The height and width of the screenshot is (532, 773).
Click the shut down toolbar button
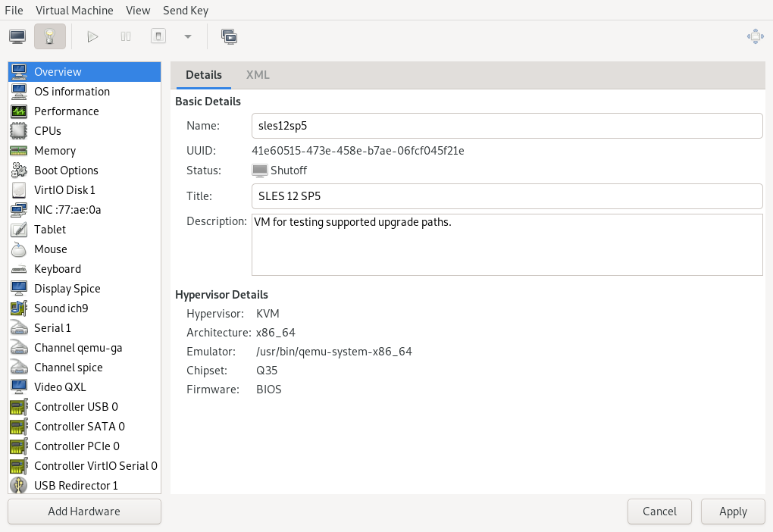pyautogui.click(x=158, y=36)
